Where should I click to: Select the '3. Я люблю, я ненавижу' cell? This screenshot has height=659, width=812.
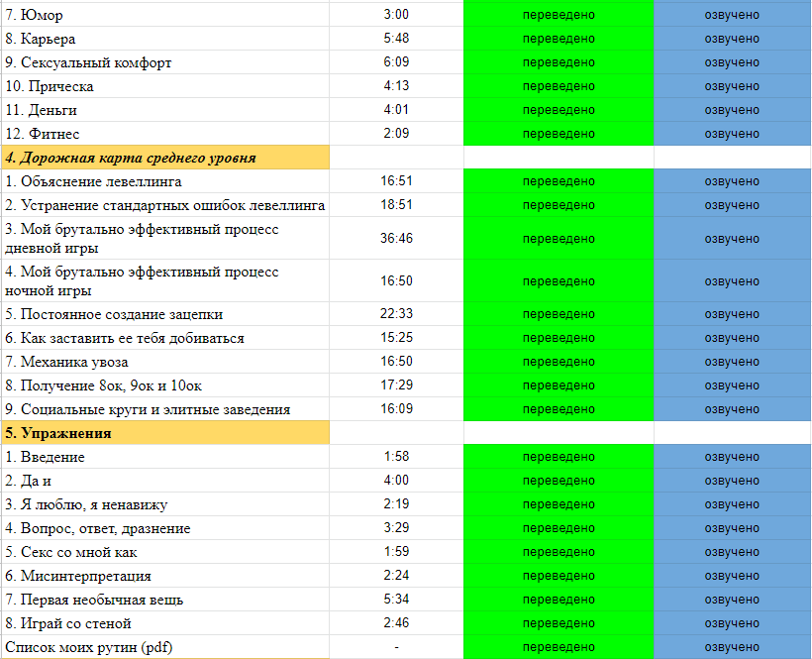(x=164, y=504)
